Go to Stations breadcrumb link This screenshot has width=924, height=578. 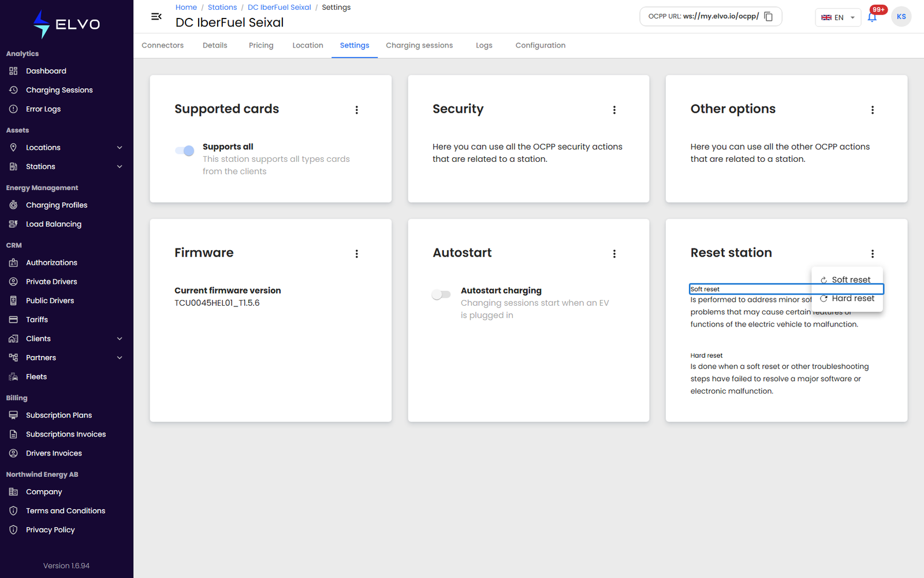click(222, 8)
